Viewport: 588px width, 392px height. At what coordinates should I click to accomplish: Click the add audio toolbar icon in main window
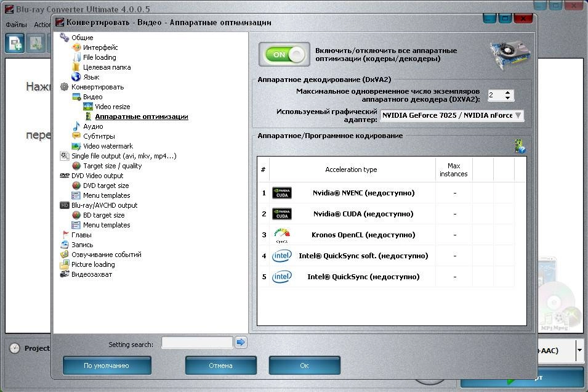[x=36, y=43]
